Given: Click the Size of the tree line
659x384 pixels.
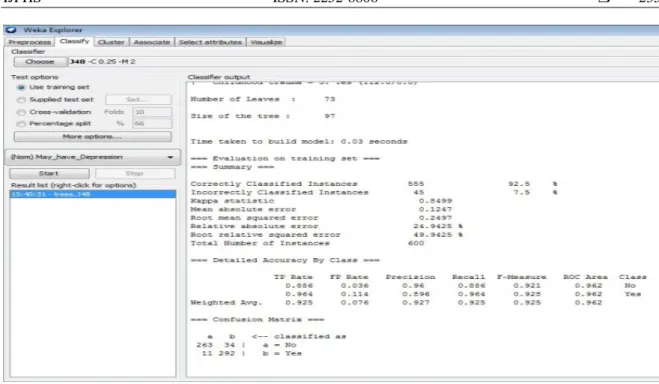Looking at the screenshot, I should click(263, 116).
